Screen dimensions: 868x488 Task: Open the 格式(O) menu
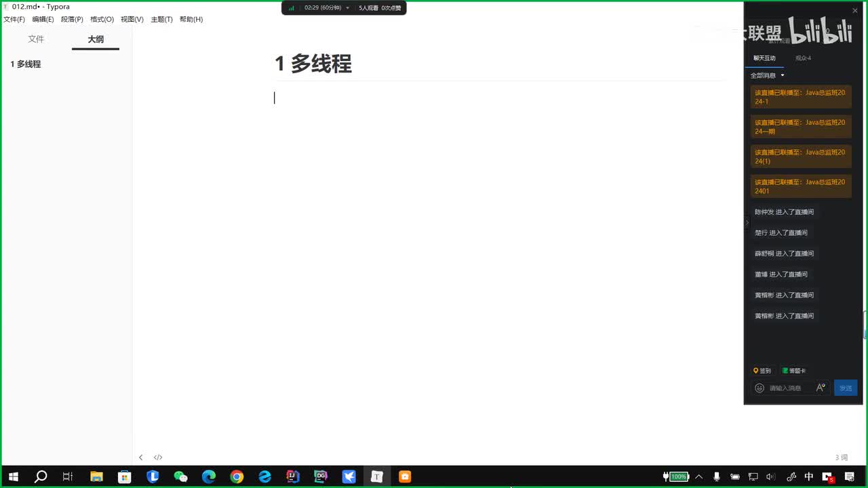pos(102,19)
